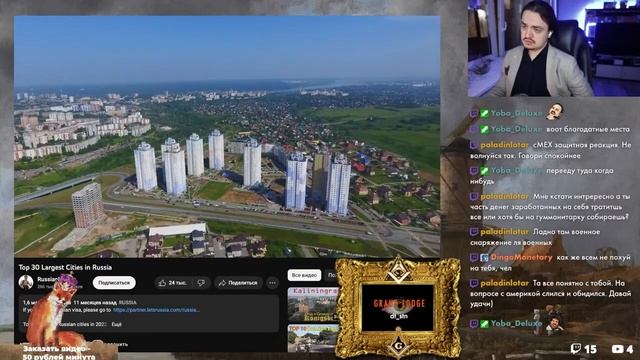The image size is (640, 360).
Task: Click Twitch badge on 'Ладно там военное' row
Action: pos(474,232)
